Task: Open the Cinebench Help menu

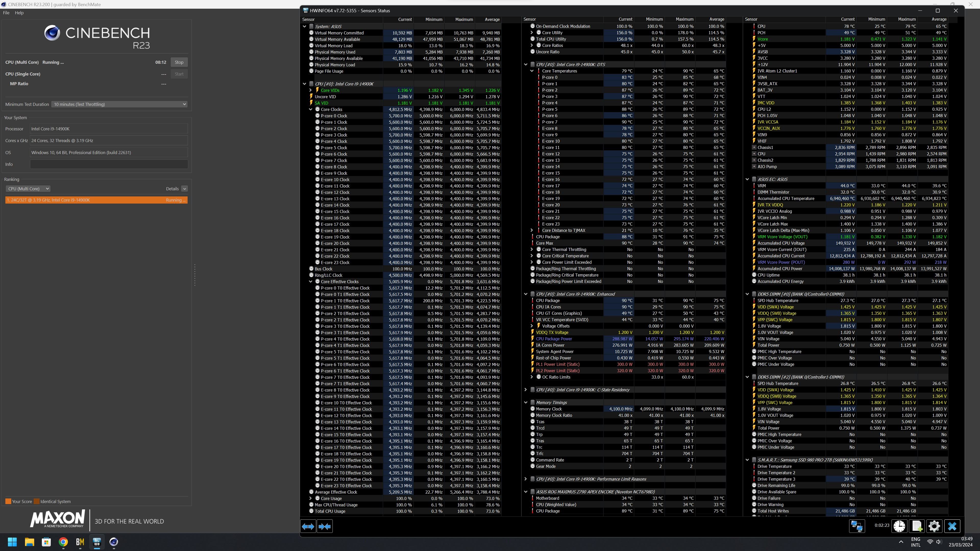Action: pyautogui.click(x=19, y=12)
